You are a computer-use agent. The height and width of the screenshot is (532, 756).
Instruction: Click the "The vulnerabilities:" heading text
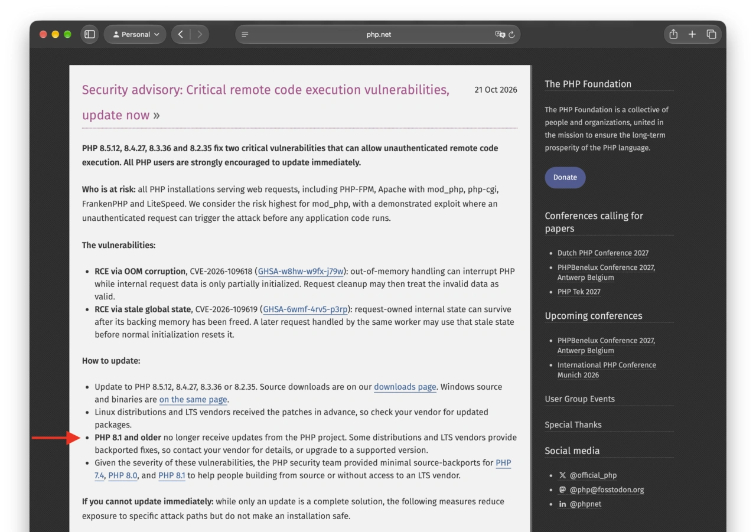(119, 245)
